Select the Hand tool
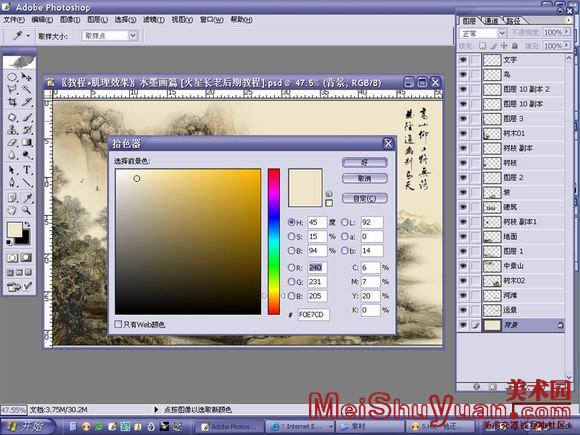580x435 pixels. pyautogui.click(x=12, y=210)
